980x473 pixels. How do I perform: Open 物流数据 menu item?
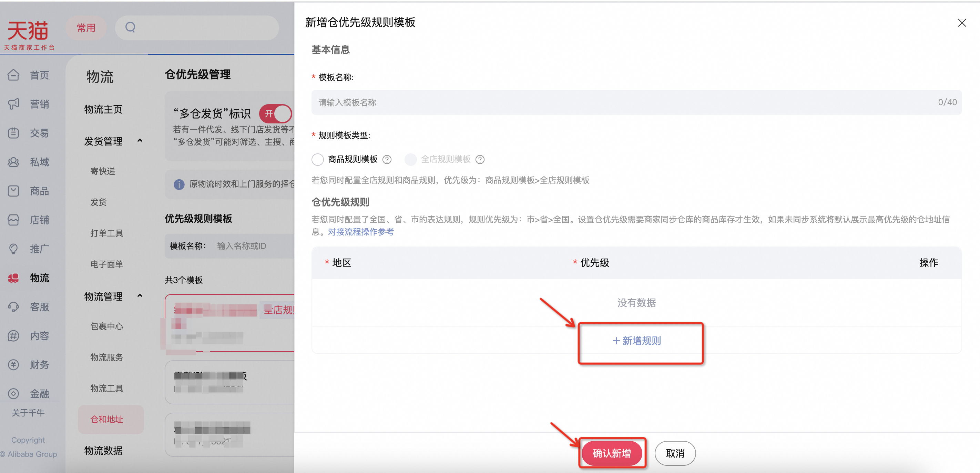click(103, 451)
